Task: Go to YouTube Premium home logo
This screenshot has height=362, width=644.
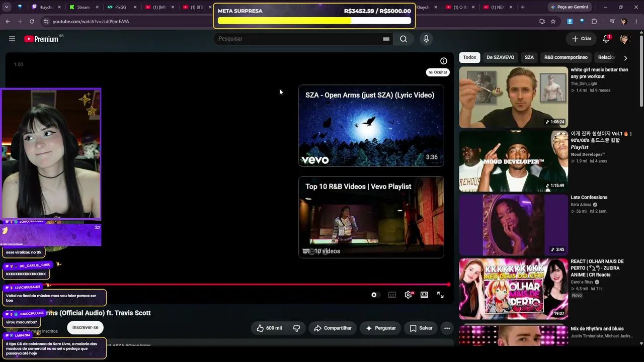Action: tap(41, 39)
